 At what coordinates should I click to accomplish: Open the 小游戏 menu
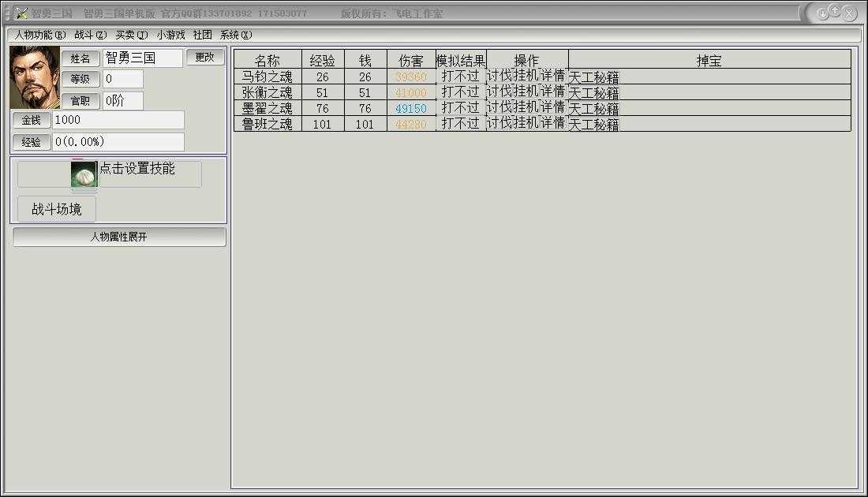(170, 35)
